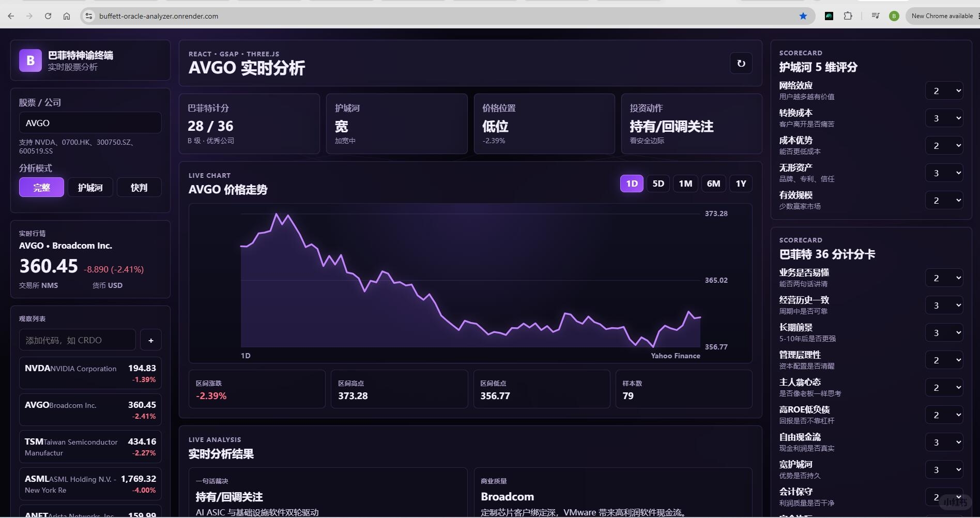This screenshot has width=980, height=518.
Task: Add stock with the plus button
Action: click(151, 340)
